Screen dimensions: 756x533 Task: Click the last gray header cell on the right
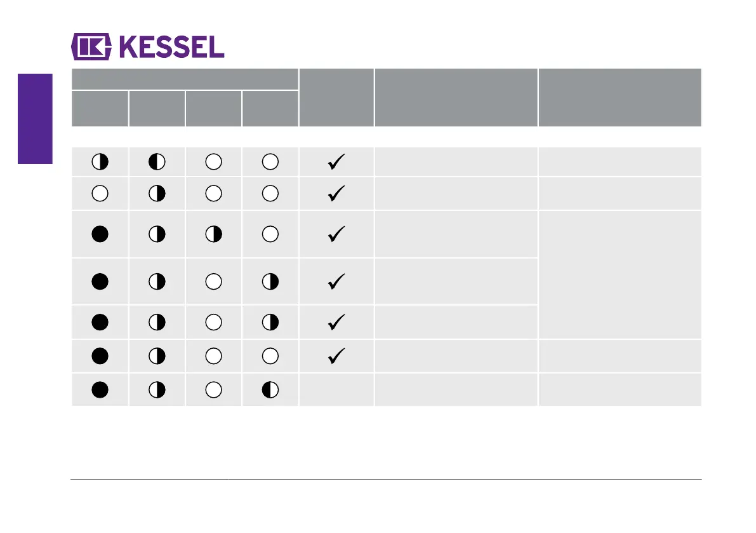(x=620, y=97)
